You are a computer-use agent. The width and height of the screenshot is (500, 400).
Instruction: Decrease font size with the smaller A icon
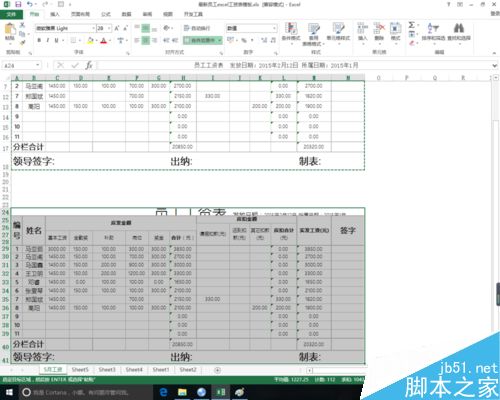(x=126, y=29)
